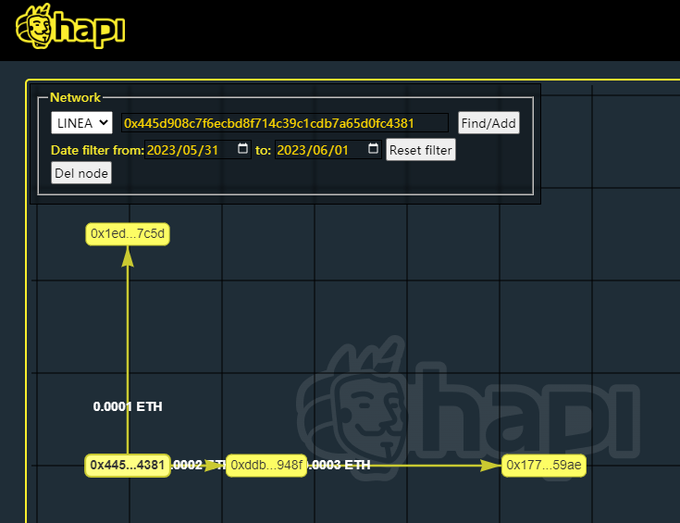
Task: Open calendar picker for the to date
Action: 373,149
